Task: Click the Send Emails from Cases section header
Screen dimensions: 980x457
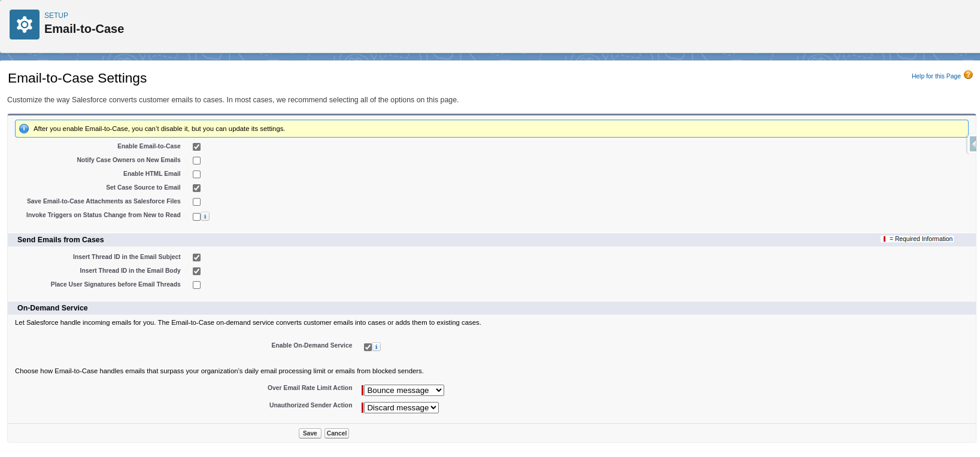Action: (60, 240)
